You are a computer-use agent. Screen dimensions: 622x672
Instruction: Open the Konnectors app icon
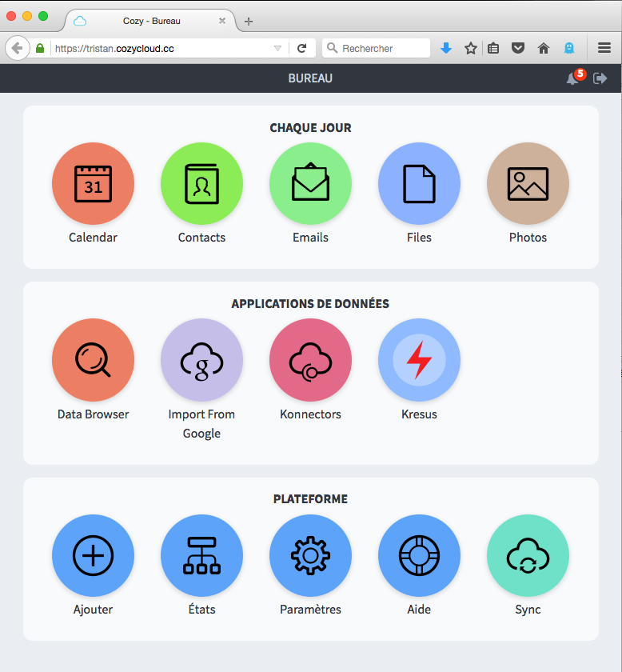click(x=310, y=359)
